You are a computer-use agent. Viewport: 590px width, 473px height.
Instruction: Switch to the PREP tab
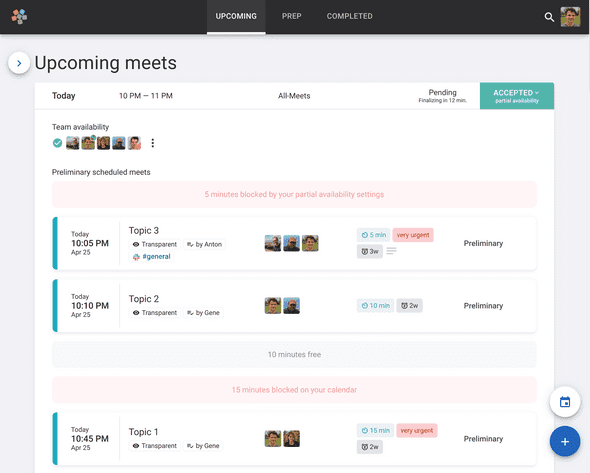point(292,17)
